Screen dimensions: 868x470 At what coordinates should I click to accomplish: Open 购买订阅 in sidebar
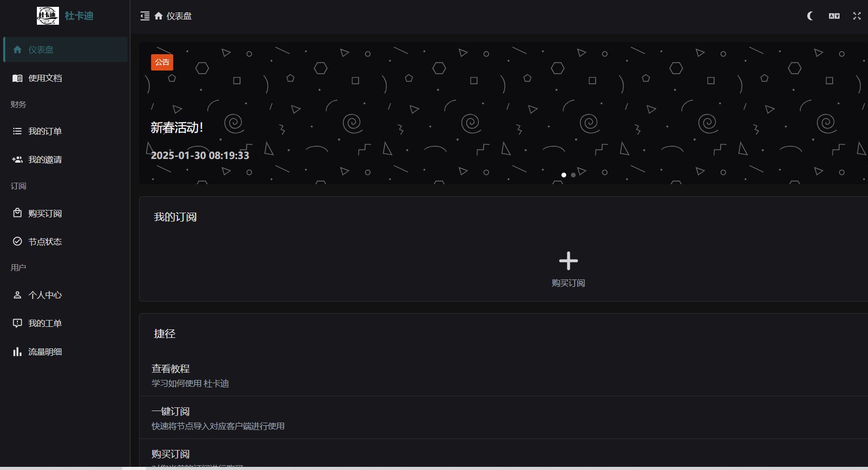point(65,213)
